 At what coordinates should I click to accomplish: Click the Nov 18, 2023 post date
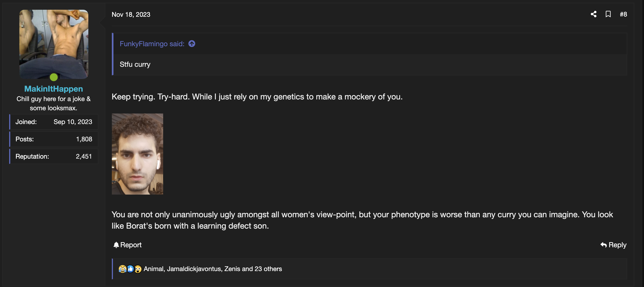point(131,15)
